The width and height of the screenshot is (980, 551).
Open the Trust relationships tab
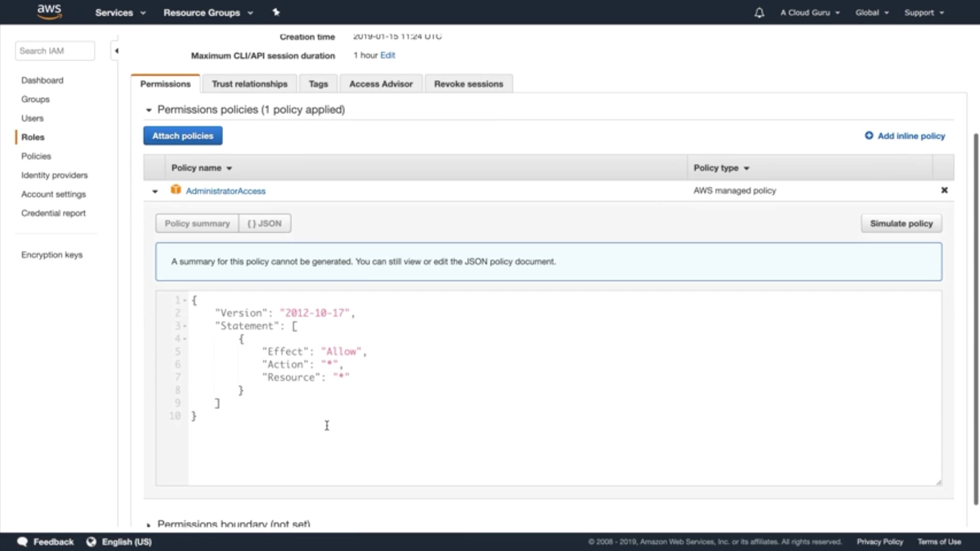point(250,84)
